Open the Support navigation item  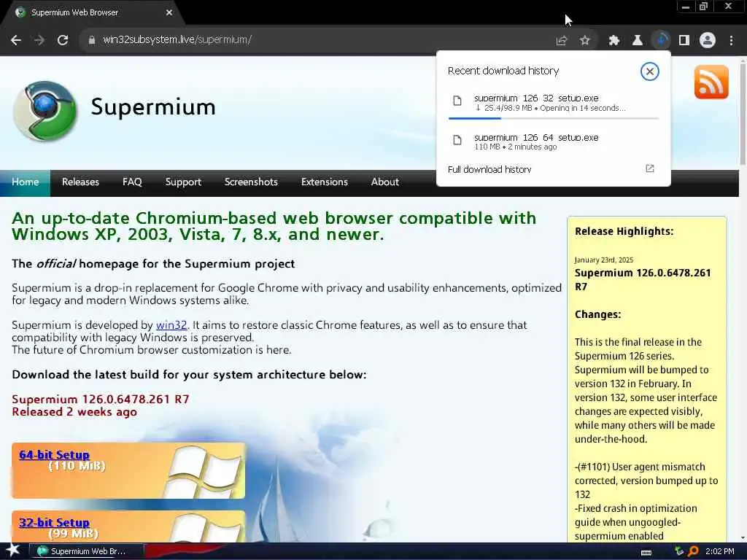click(183, 182)
